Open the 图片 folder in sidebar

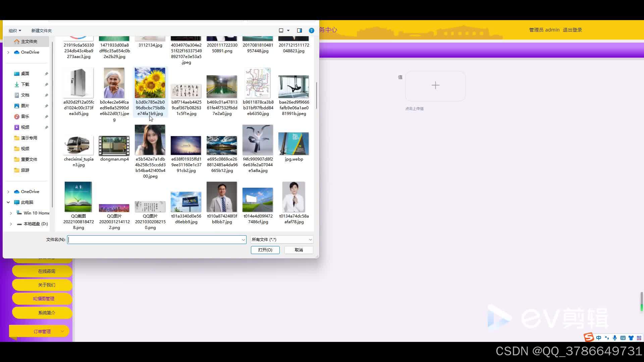(x=25, y=106)
